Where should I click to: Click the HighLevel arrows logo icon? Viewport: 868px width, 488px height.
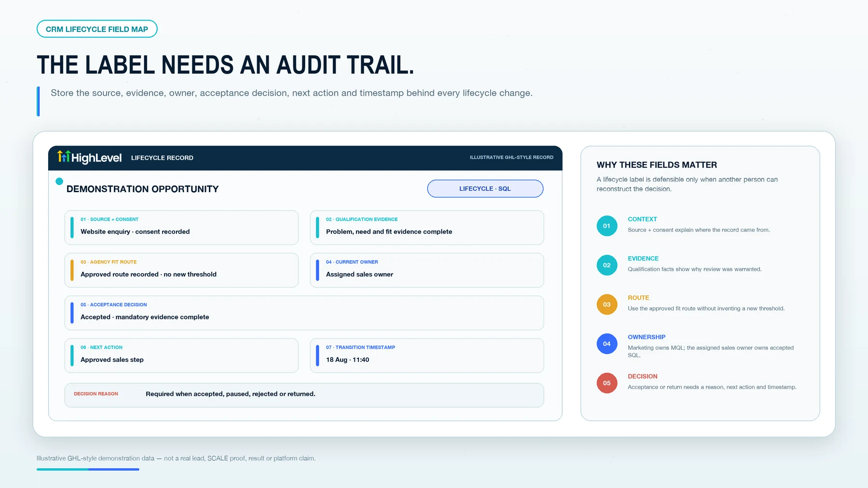(x=64, y=156)
